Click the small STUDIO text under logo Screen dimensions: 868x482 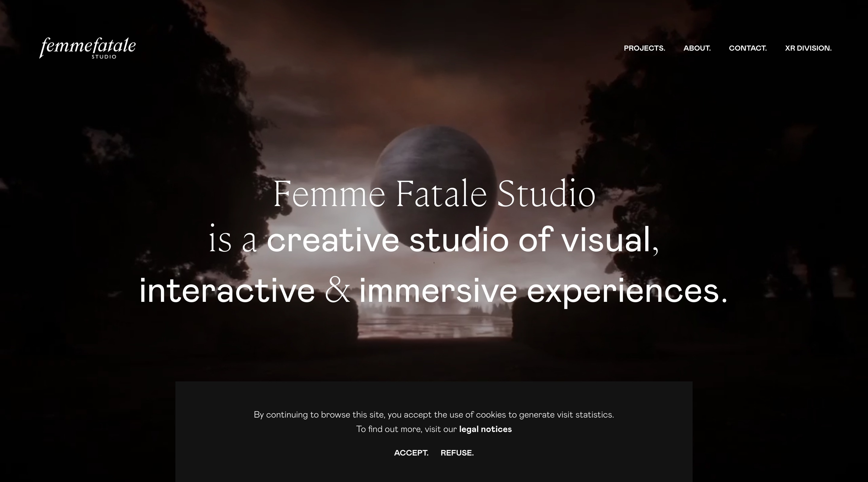[x=104, y=57]
